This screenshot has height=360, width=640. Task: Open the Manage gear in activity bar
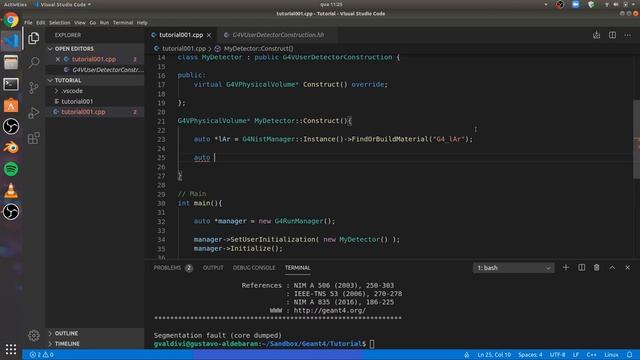[x=34, y=335]
